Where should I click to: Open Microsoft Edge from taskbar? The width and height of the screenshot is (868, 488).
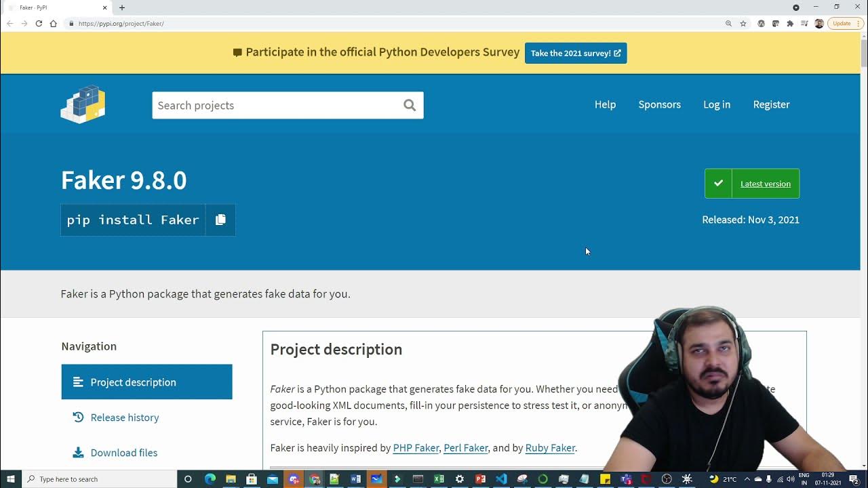pos(210,479)
